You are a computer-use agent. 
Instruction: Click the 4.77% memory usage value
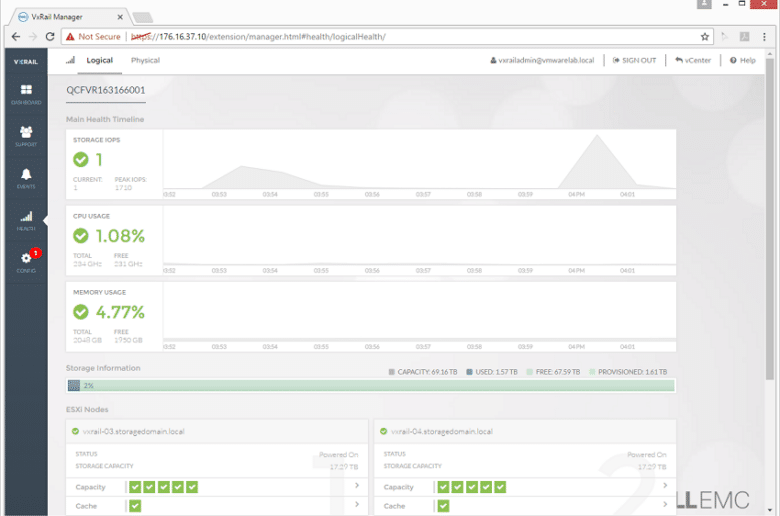pyautogui.click(x=120, y=312)
